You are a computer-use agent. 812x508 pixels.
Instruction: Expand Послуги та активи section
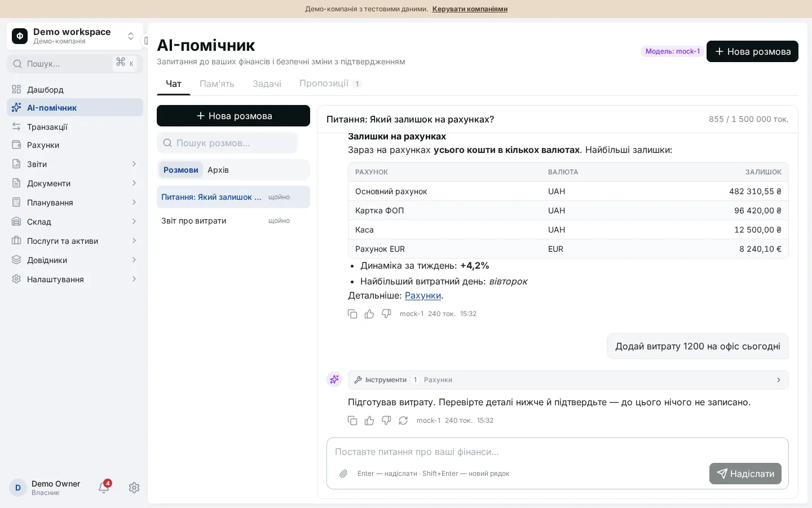75,241
